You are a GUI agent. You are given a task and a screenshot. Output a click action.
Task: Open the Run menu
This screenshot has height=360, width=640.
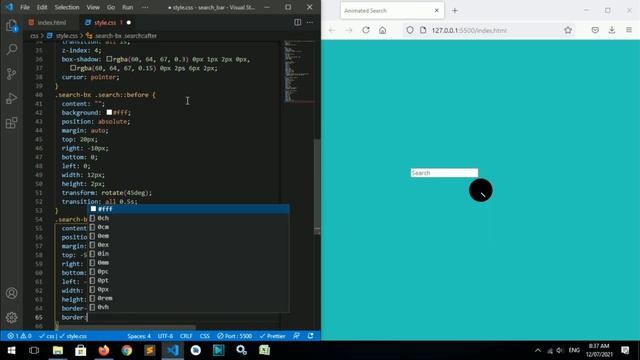click(128, 7)
